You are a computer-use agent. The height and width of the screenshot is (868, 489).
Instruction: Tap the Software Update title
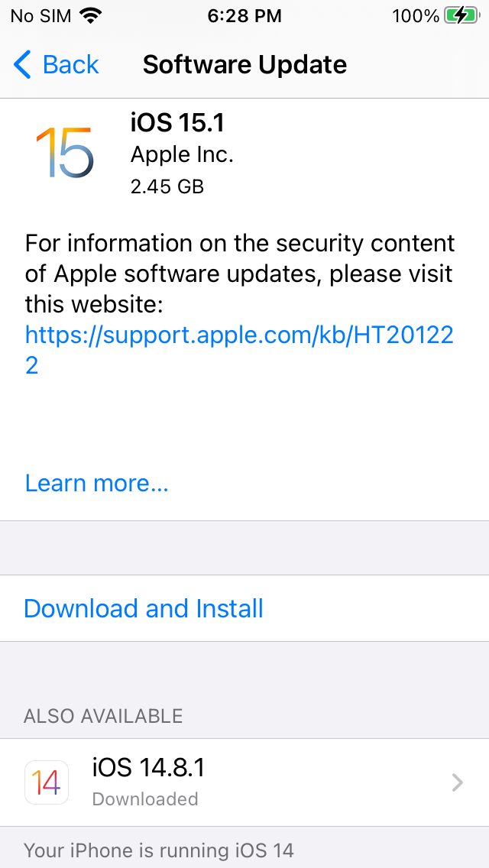[244, 65]
